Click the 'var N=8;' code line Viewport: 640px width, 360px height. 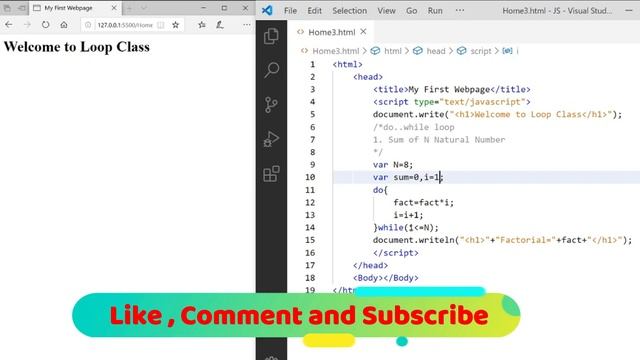(x=393, y=164)
